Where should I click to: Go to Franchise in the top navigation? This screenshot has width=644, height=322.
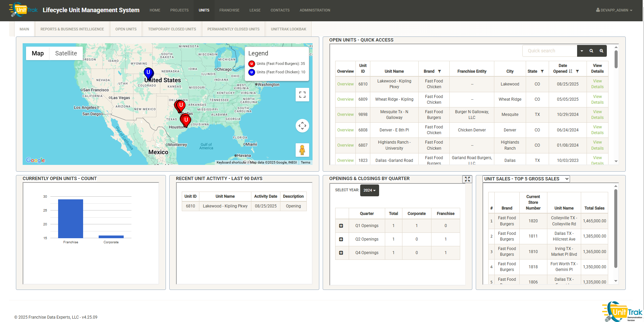229,10
